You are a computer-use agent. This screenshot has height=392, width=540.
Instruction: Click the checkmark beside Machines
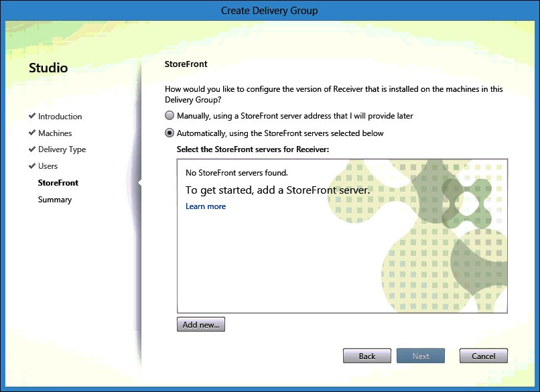tap(32, 132)
